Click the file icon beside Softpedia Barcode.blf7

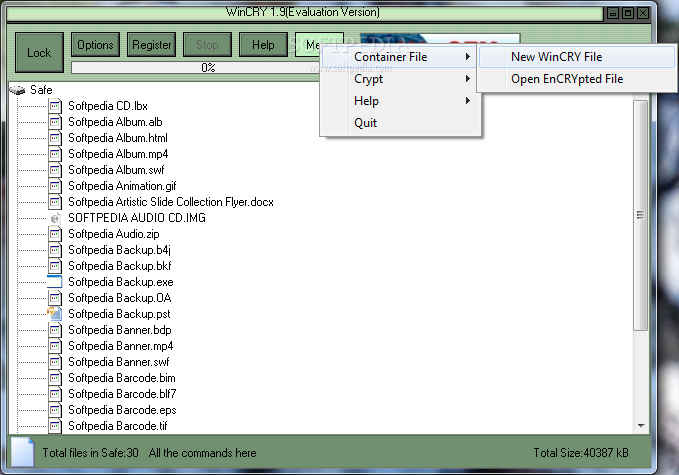(x=55, y=394)
